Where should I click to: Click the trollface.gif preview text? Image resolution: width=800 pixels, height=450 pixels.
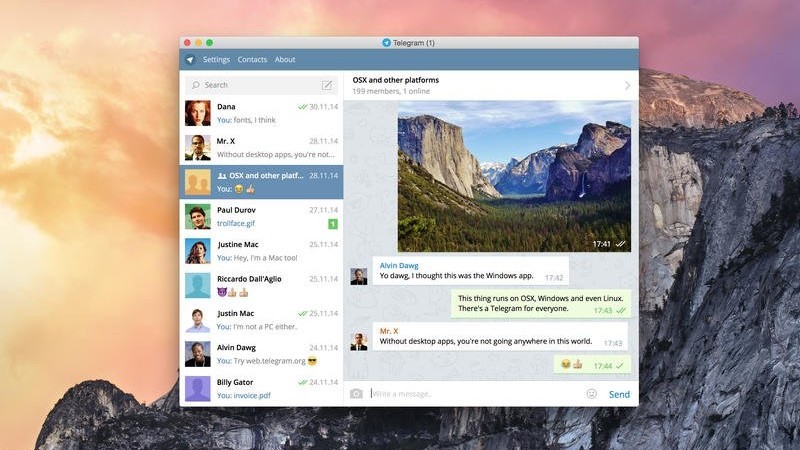click(236, 223)
